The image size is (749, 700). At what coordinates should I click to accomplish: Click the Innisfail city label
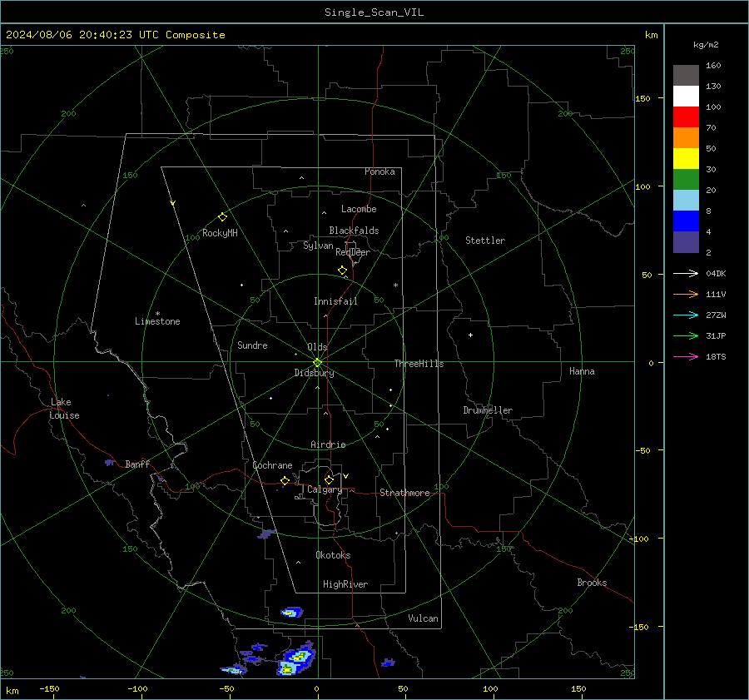335,301
